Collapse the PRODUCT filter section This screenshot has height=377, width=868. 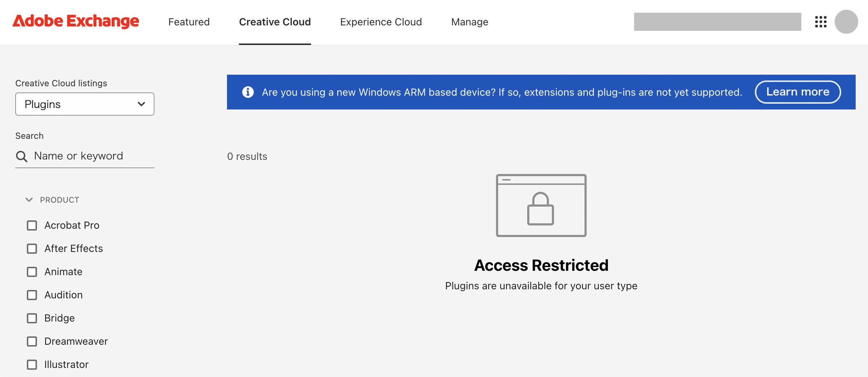pyautogui.click(x=29, y=200)
